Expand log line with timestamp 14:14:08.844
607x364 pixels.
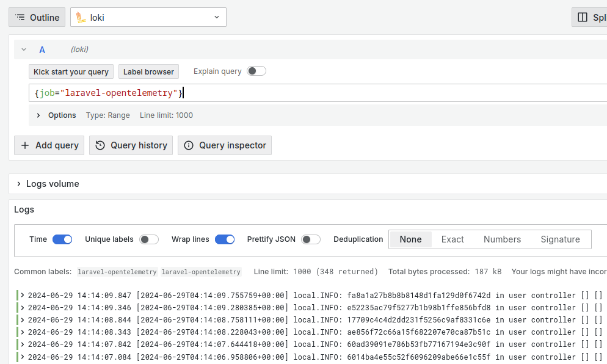tap(23, 319)
